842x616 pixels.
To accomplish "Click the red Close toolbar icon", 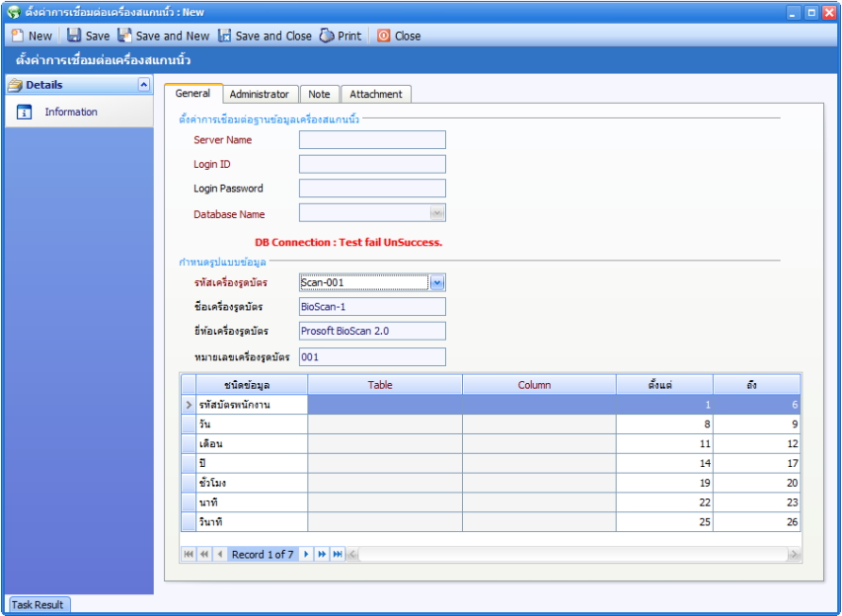I will click(x=383, y=36).
